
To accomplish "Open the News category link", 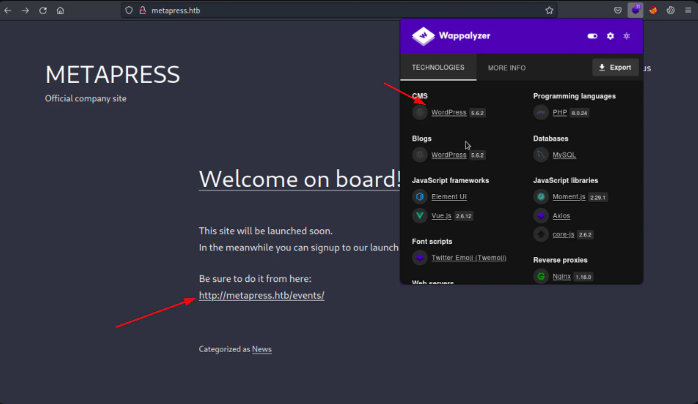I will [262, 349].
